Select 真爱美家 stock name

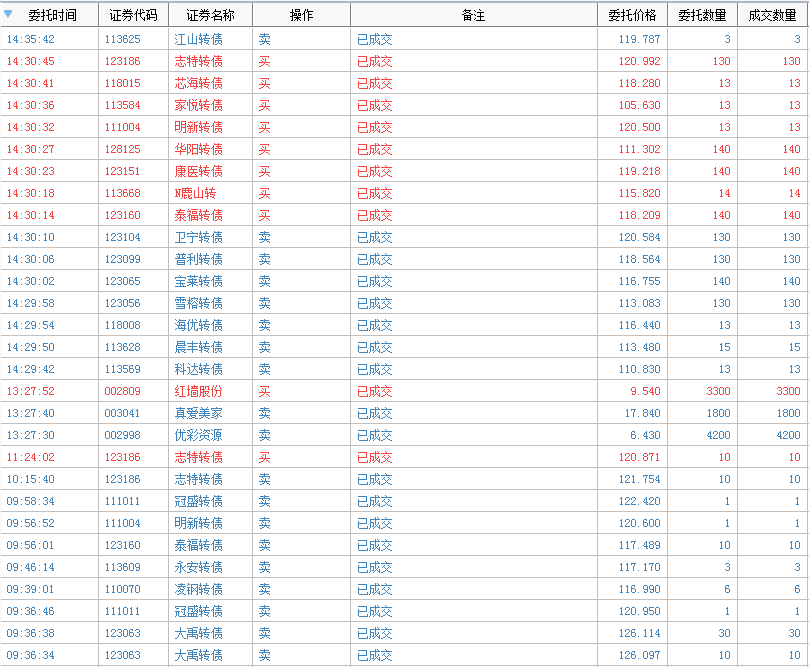[x=199, y=413]
